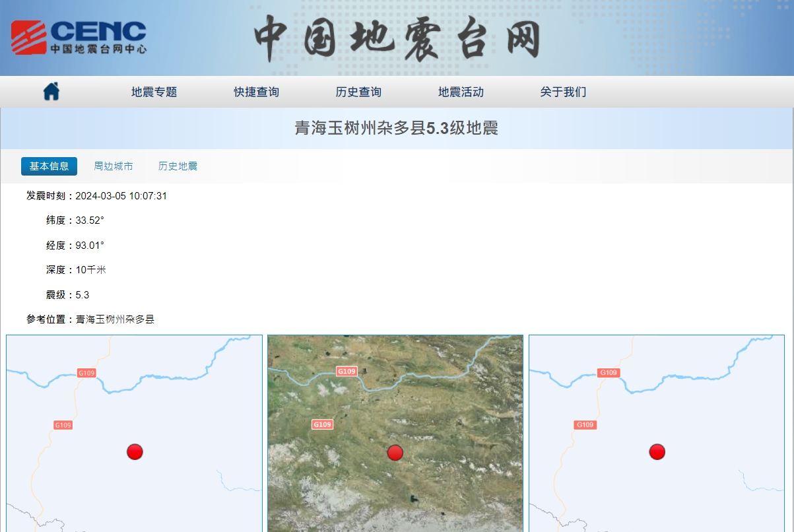Click the red epicenter marker on the left map
The width and height of the screenshot is (794, 532).
pos(135,451)
